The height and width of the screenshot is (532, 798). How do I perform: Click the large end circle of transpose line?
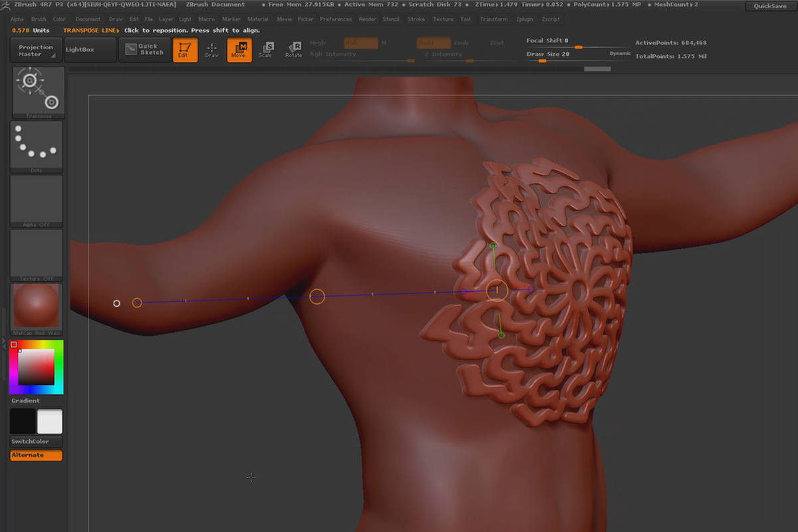[497, 290]
